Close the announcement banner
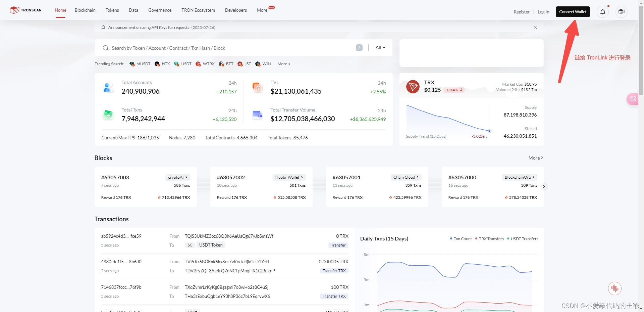The height and width of the screenshot is (312, 644). click(535, 27)
